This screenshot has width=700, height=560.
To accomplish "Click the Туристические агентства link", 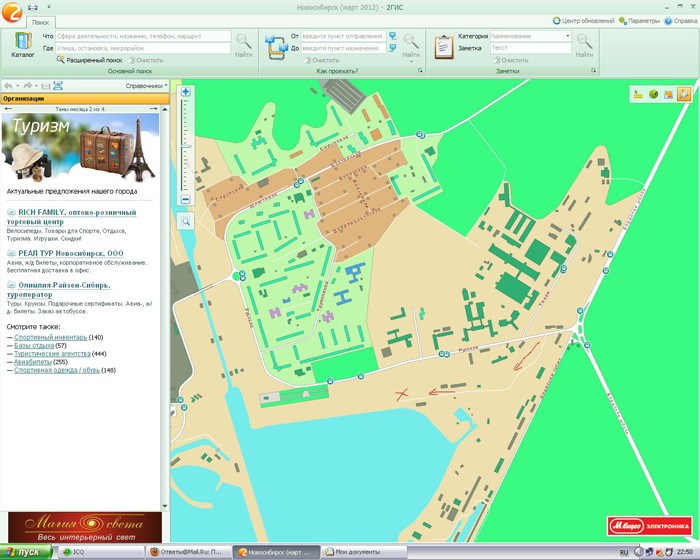I will 53,354.
